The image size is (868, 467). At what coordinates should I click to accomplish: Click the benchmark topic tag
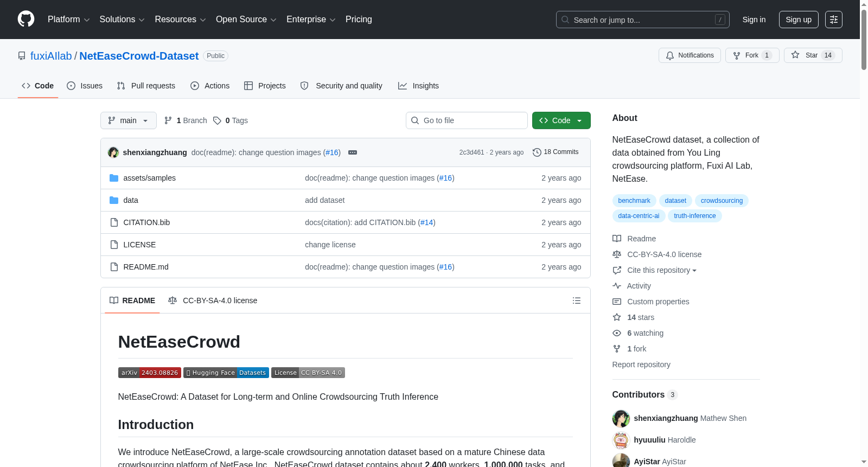[x=634, y=201]
